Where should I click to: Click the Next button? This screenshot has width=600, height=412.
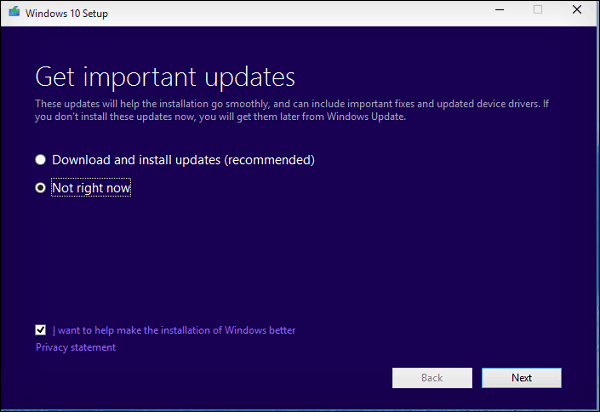pyautogui.click(x=522, y=378)
